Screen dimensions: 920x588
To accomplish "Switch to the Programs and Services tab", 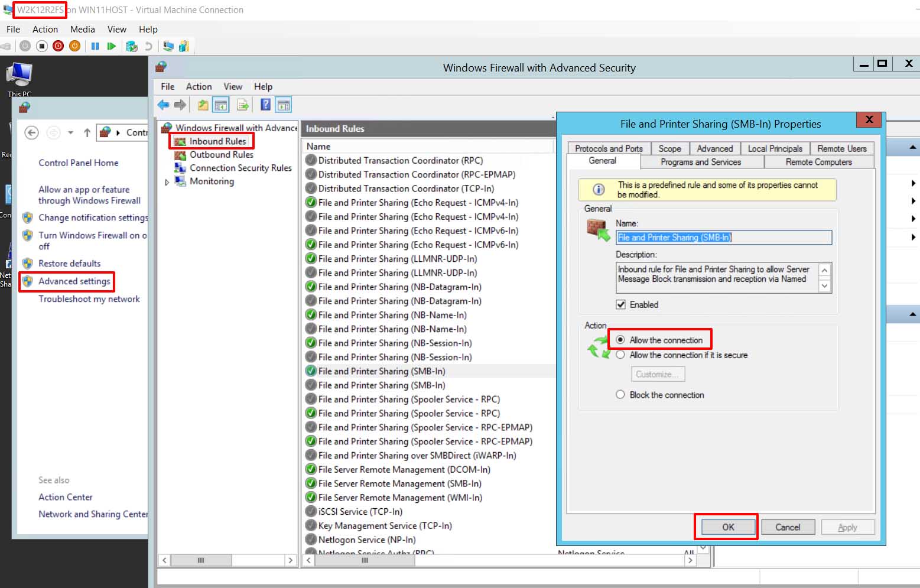I will [x=701, y=162].
